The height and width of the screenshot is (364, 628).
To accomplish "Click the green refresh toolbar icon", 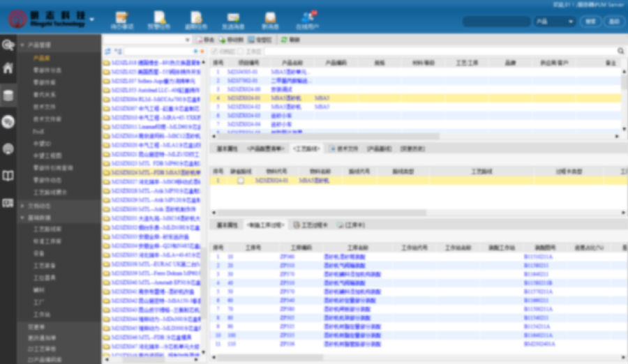I will pyautogui.click(x=284, y=40).
